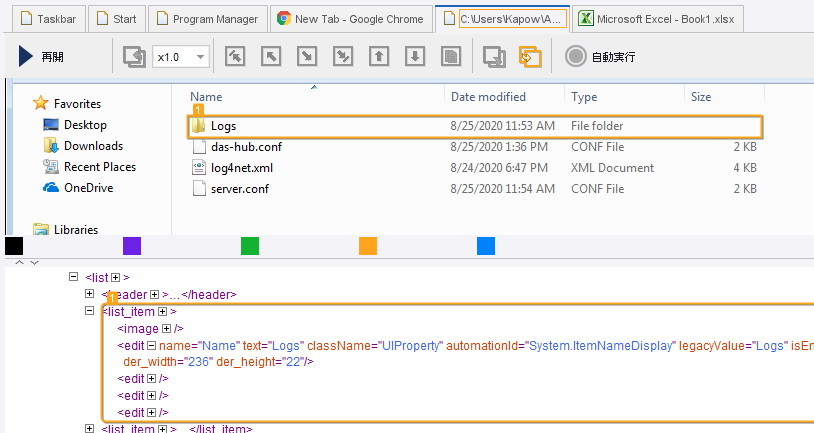
Task: Click the gray document page toolbar icon
Action: tap(452, 57)
